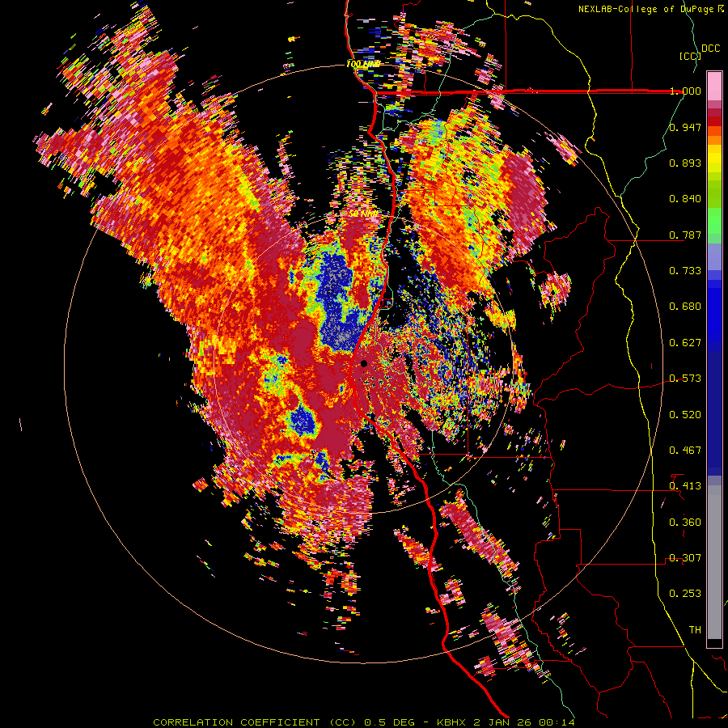Click the DCC product label
Screen dimensions: 728x728
711,49
